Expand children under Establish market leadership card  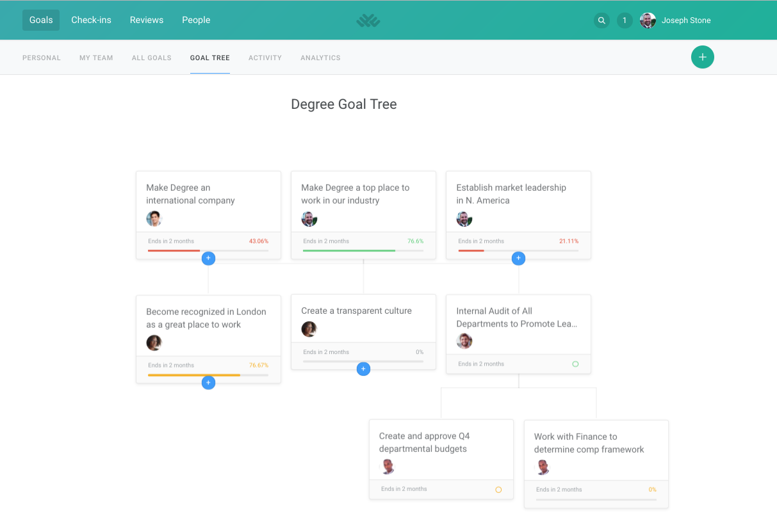[518, 258]
